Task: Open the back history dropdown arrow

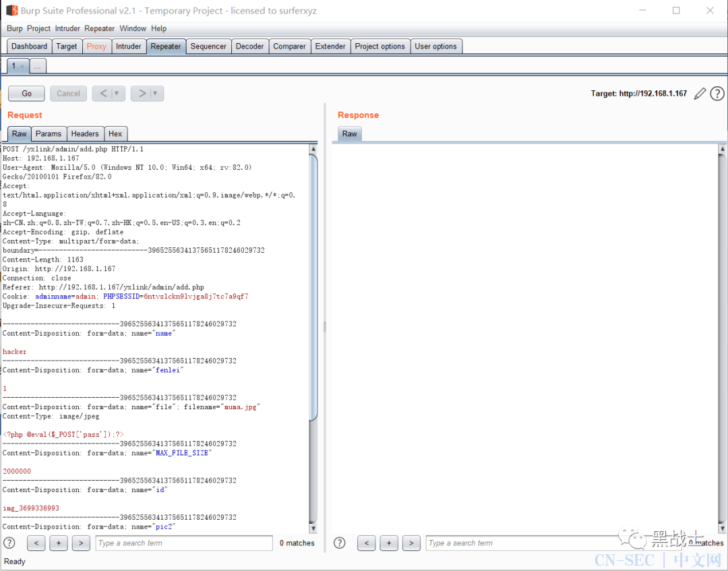Action: coord(117,93)
